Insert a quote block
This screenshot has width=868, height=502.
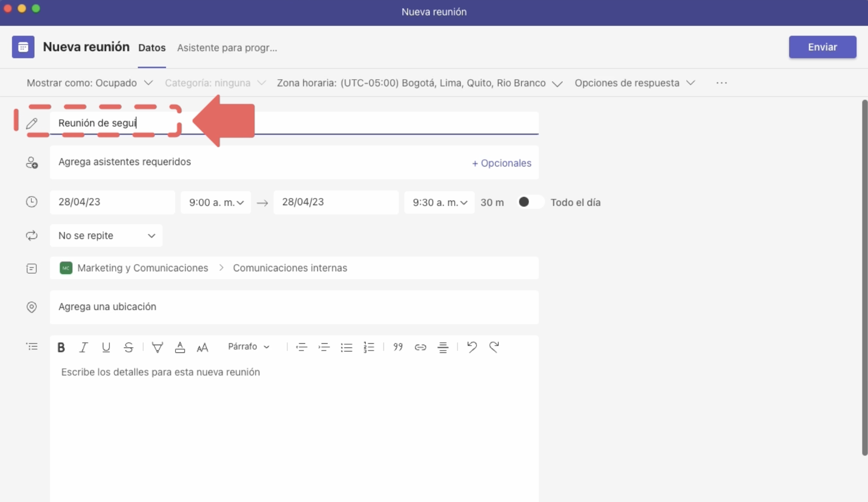(x=398, y=347)
